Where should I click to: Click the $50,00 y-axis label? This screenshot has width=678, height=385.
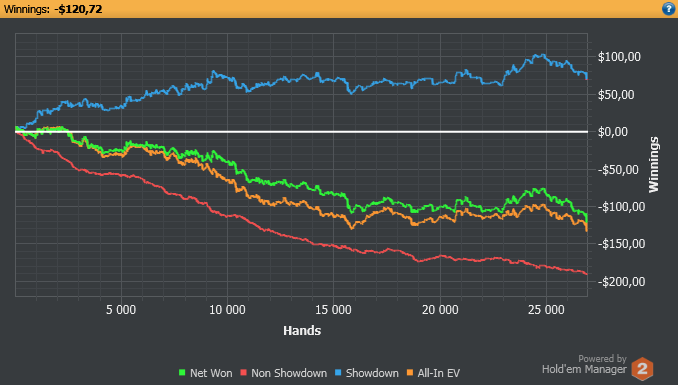tap(616, 94)
